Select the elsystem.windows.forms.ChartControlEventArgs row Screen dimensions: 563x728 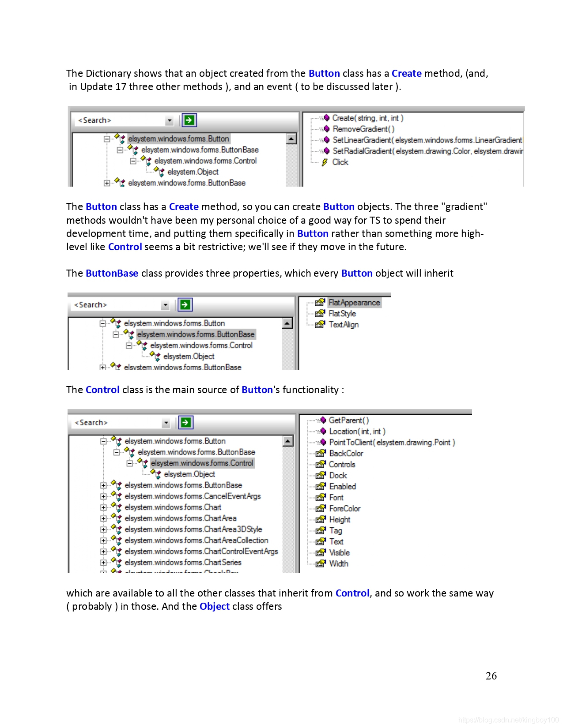[201, 551]
